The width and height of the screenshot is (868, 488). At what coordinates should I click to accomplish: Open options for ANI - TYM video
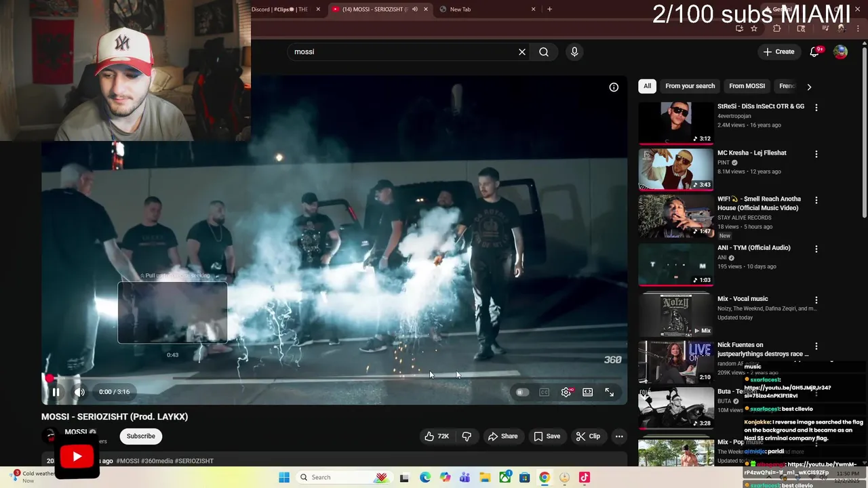[816, 249]
